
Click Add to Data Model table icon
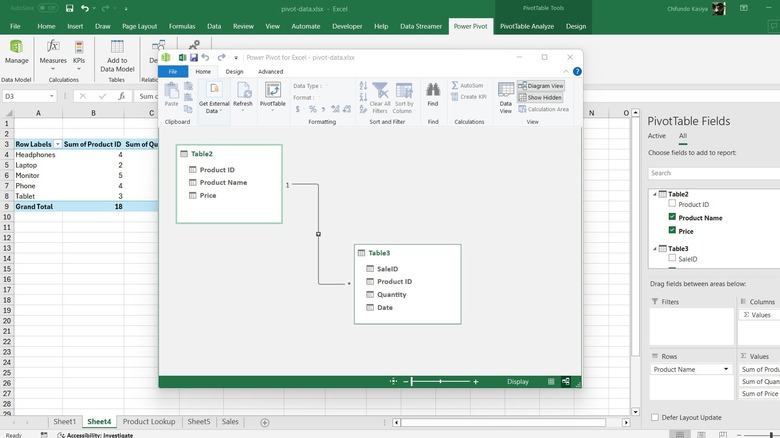pos(117,47)
